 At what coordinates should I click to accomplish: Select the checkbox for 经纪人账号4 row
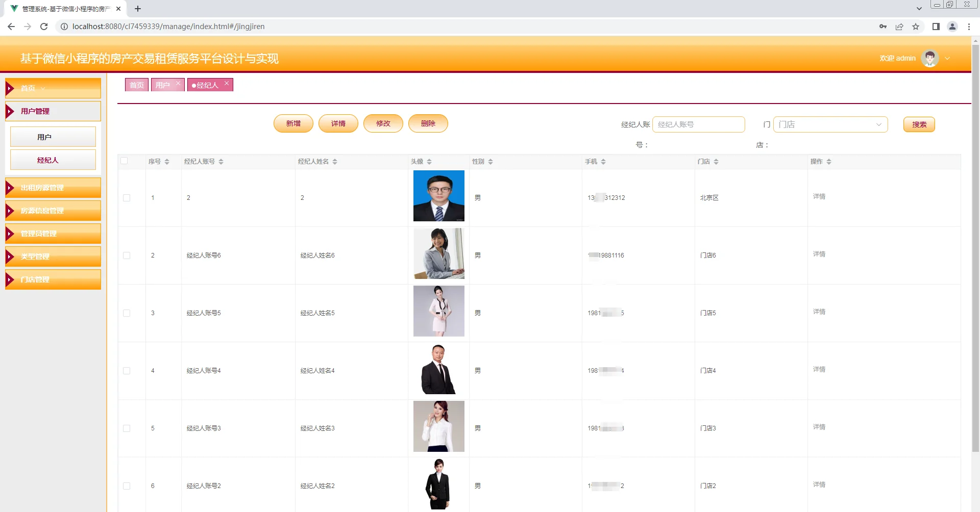(127, 371)
